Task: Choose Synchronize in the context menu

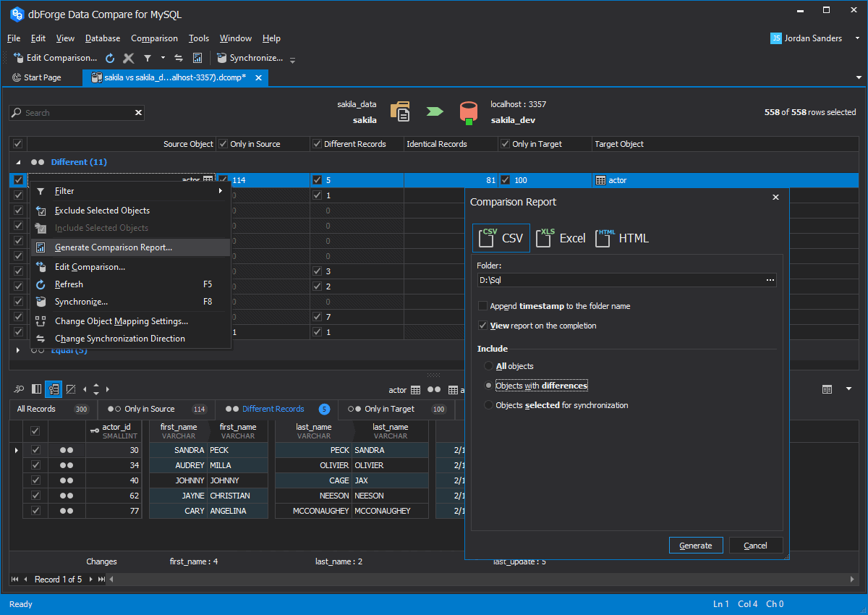Action: (130, 302)
